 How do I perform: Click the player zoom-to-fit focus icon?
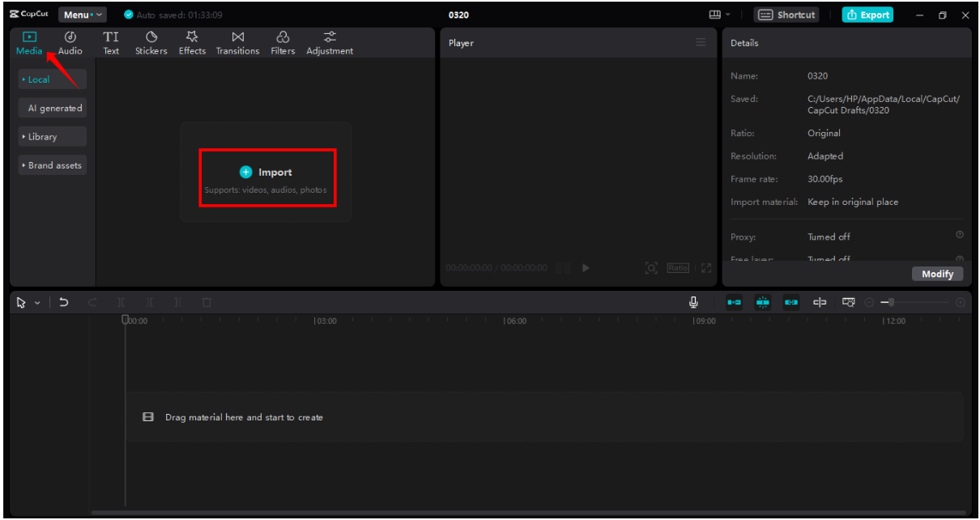[651, 267]
